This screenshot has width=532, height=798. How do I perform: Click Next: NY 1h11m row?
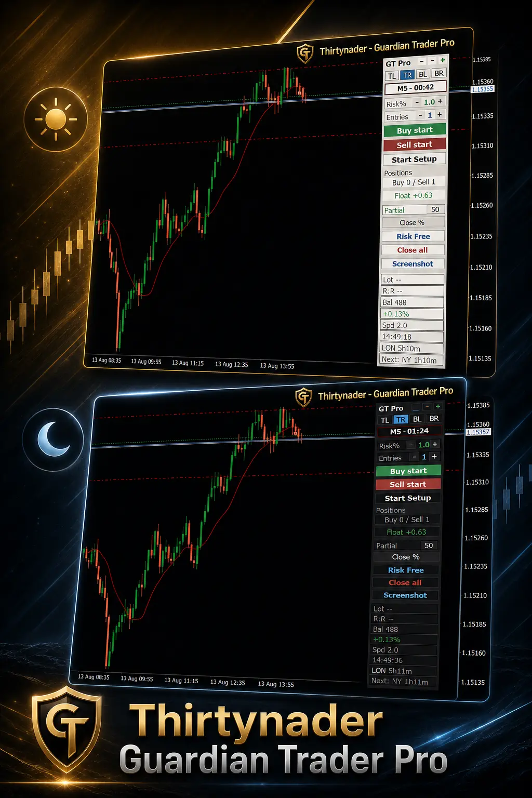coord(403,681)
